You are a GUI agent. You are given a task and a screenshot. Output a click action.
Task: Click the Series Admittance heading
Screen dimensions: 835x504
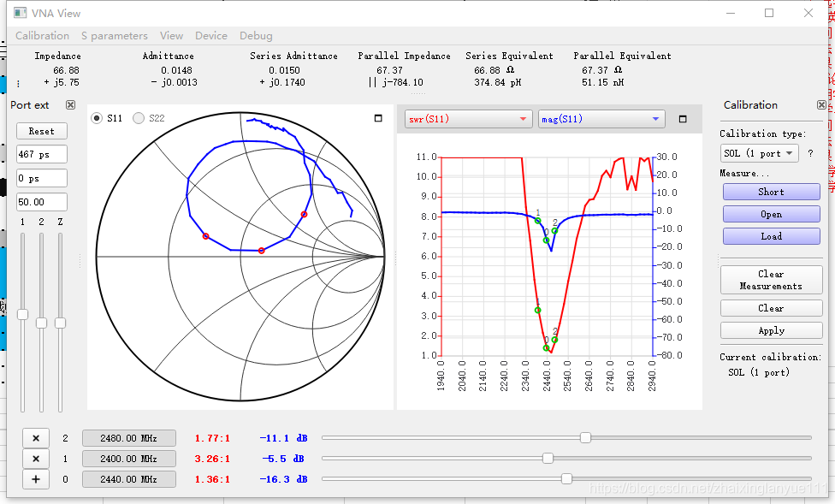coord(293,56)
